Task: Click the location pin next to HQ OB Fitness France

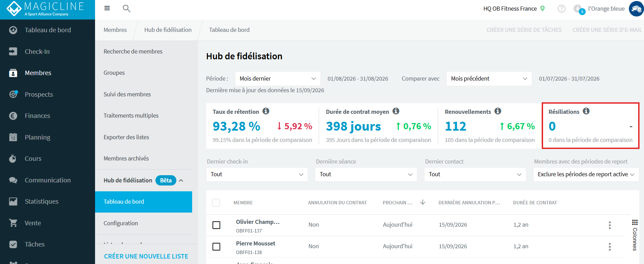Action: [543, 9]
